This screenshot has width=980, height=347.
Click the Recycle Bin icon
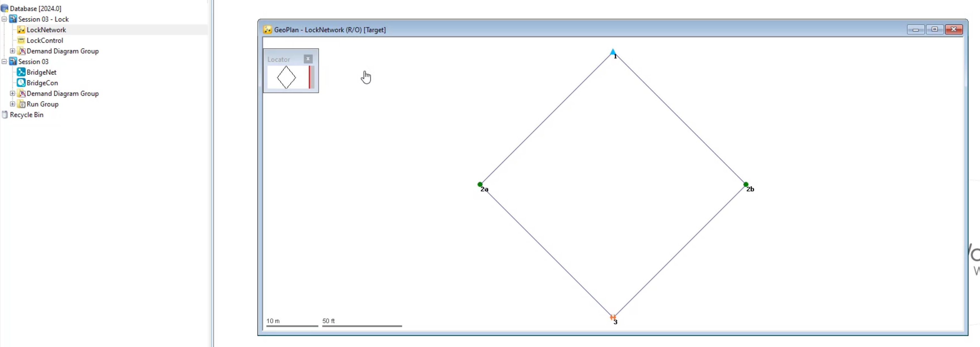point(4,115)
